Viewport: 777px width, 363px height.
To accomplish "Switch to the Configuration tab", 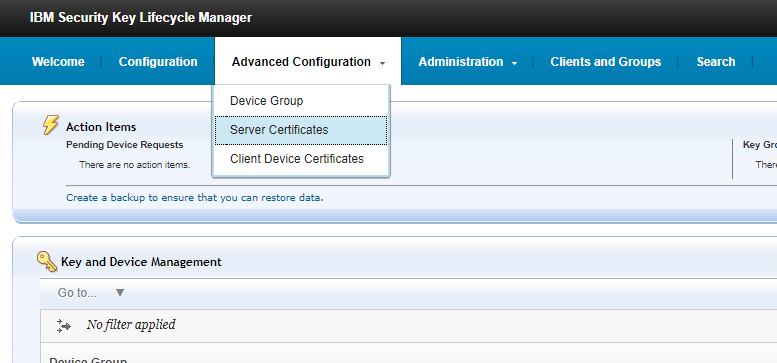I will click(x=158, y=62).
